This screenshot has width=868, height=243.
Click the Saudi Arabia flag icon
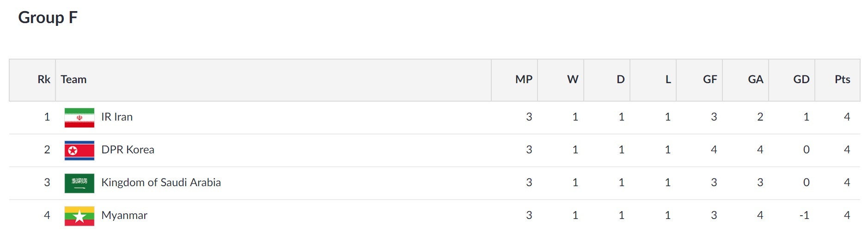pos(79,183)
